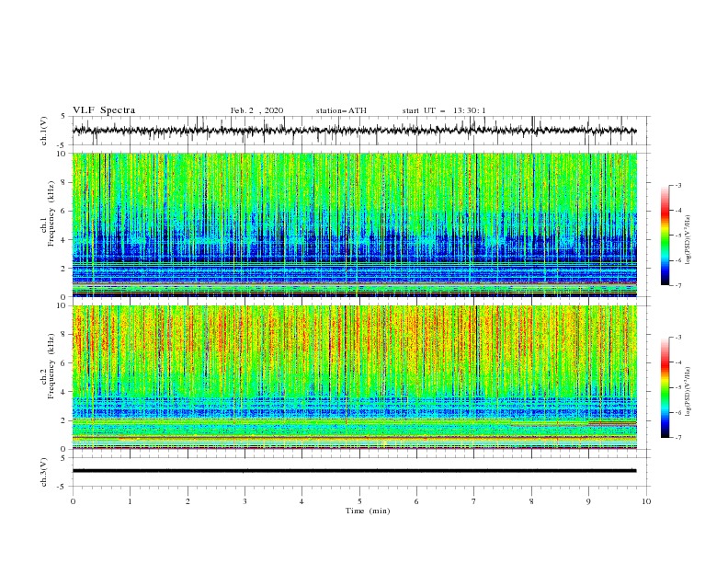728x563 pixels.
Task: Click the ch.2 spectrogram color bar
Action: tap(665, 387)
